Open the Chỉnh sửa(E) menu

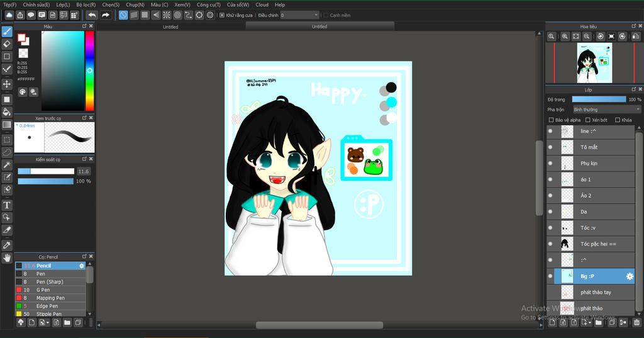tap(36, 4)
